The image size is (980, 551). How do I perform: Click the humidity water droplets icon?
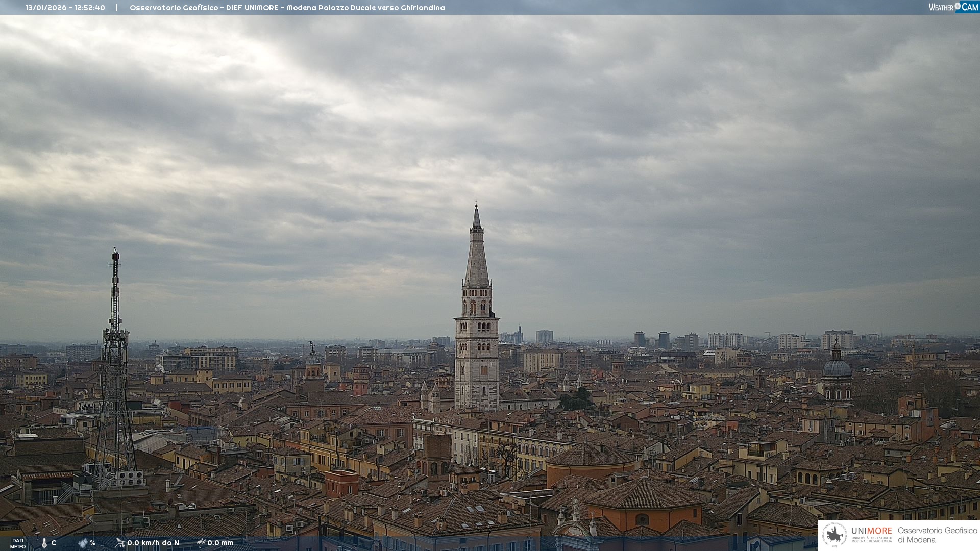83,543
